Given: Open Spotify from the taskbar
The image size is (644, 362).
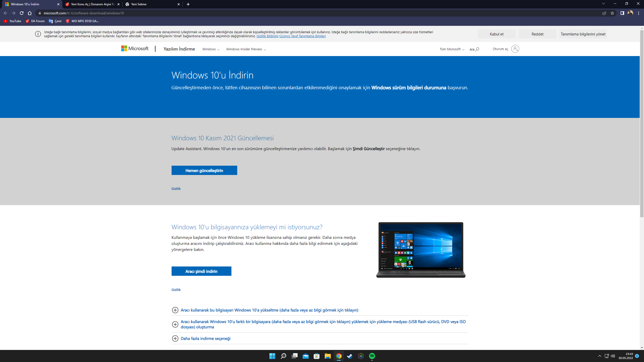Looking at the screenshot, I should coord(372,356).
